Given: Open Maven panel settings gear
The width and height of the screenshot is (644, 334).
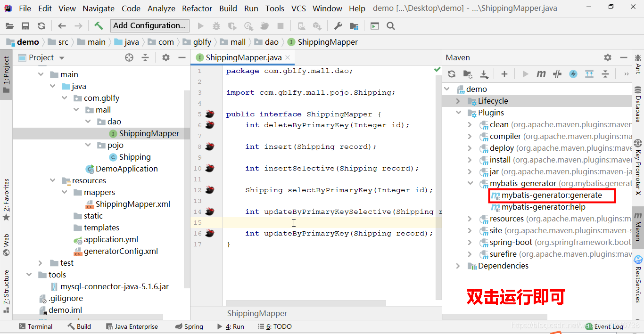Looking at the screenshot, I should [608, 57].
